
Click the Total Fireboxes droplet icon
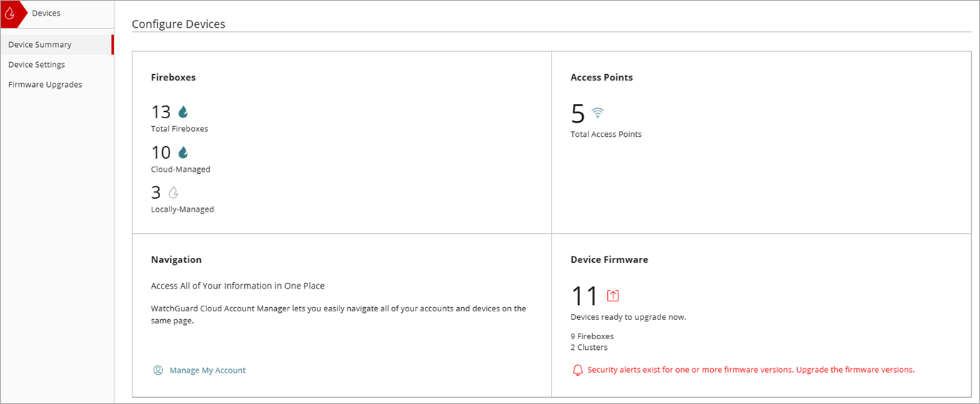coord(183,112)
